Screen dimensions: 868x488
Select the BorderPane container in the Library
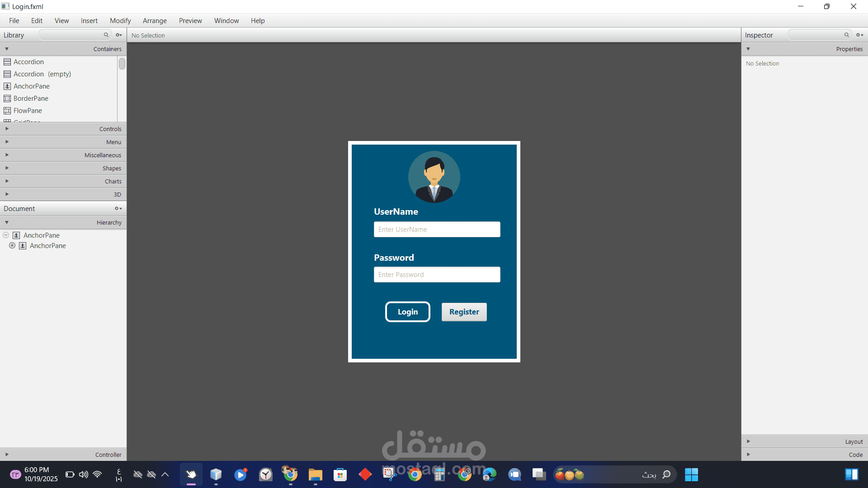click(30, 98)
